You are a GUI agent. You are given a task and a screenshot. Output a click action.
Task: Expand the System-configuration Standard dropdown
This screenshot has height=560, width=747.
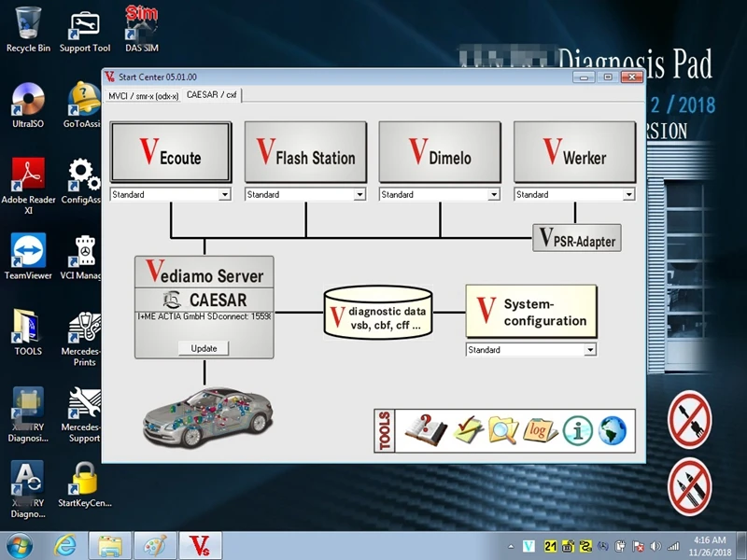point(590,349)
